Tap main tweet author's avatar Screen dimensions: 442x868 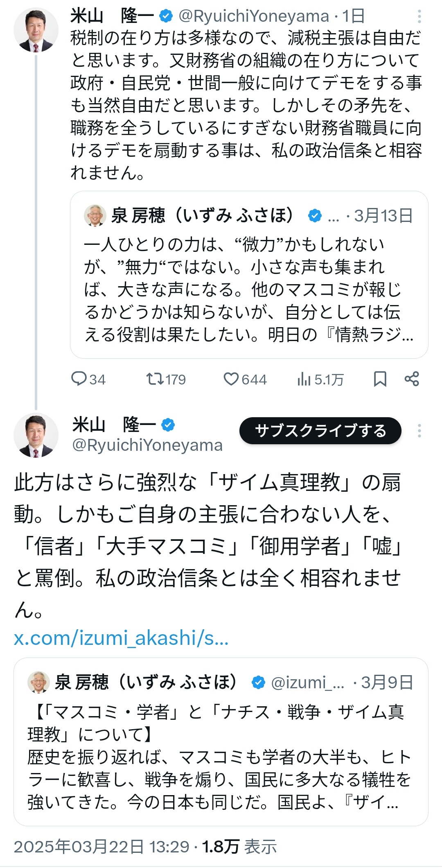(36, 435)
